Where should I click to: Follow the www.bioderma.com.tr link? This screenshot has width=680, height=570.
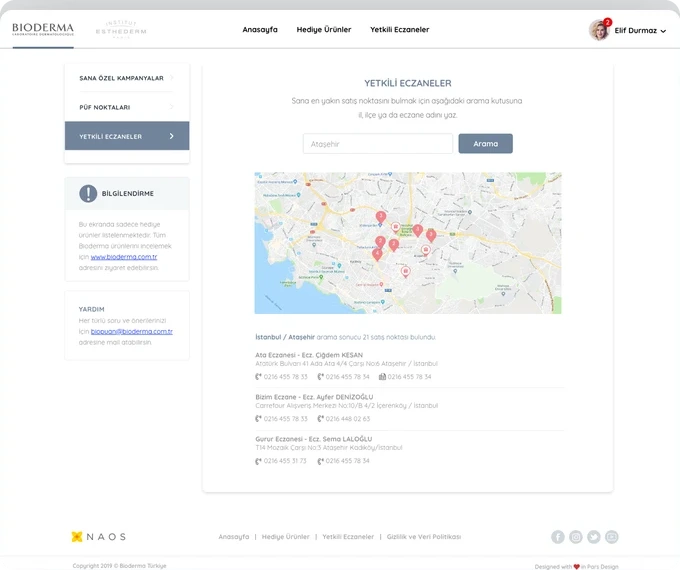pyautogui.click(x=124, y=257)
